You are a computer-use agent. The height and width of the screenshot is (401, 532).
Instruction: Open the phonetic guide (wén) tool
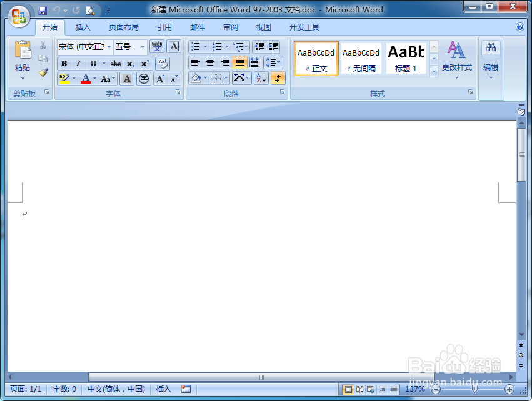pos(157,46)
